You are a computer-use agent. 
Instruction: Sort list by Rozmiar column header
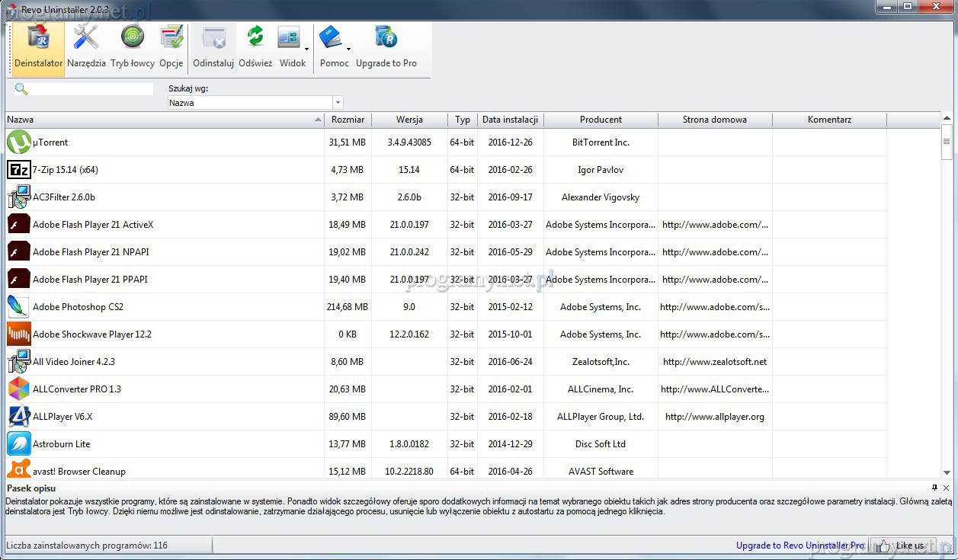[x=348, y=120]
